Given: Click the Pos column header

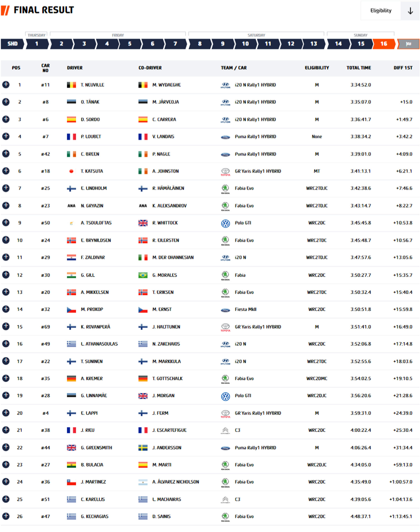Looking at the screenshot, I should [16, 68].
